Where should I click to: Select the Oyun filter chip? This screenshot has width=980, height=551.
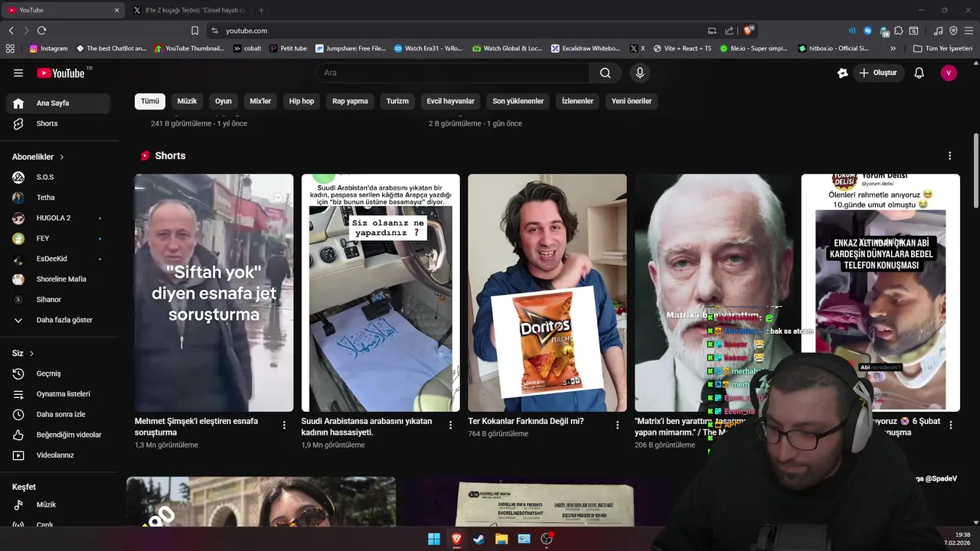tap(224, 101)
